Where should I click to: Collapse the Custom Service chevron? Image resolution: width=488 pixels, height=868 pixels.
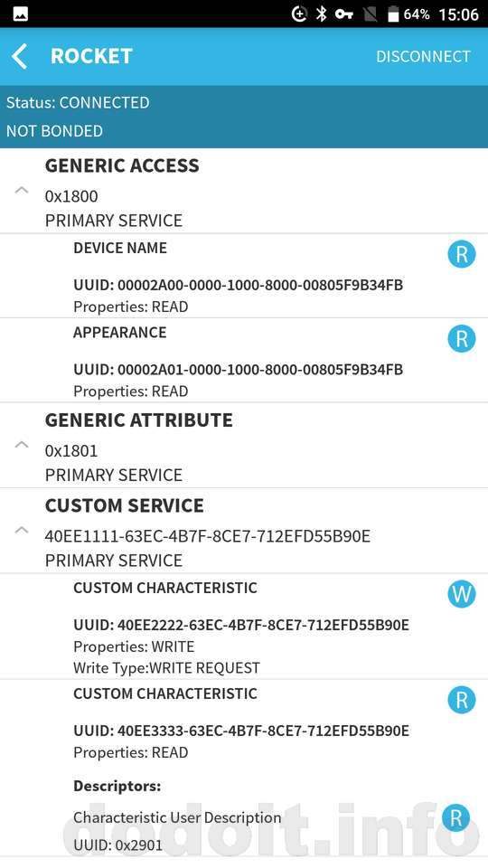click(x=21, y=530)
